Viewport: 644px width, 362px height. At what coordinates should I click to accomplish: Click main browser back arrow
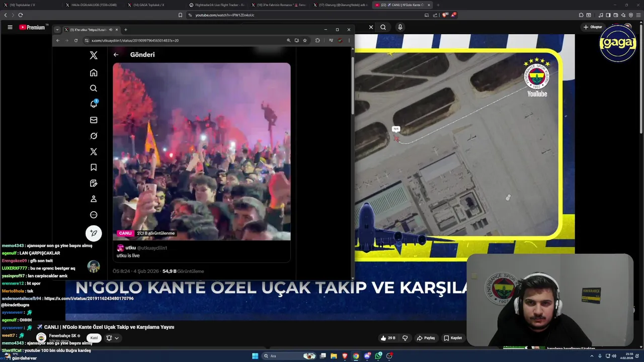click(x=6, y=15)
